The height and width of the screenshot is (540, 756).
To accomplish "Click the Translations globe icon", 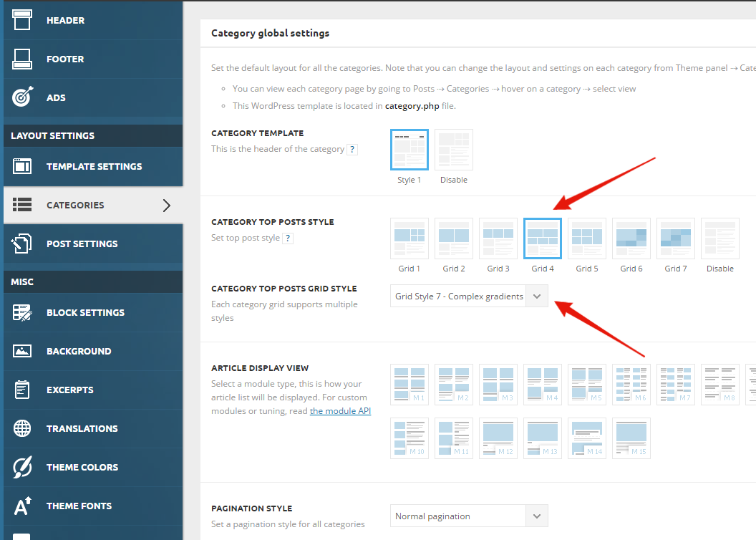I will (22, 428).
